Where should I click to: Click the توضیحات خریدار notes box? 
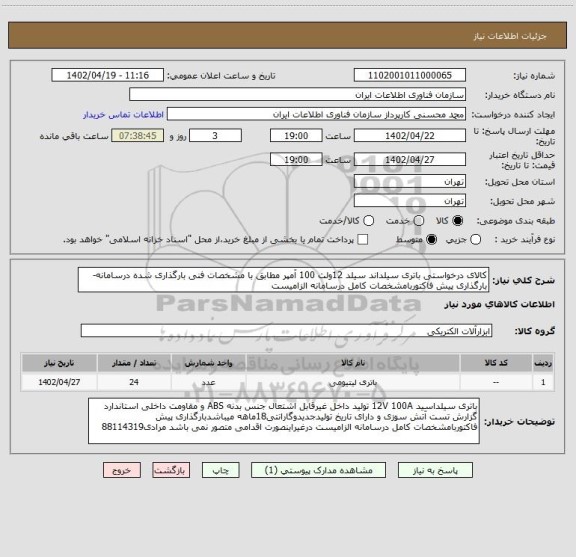click(284, 421)
